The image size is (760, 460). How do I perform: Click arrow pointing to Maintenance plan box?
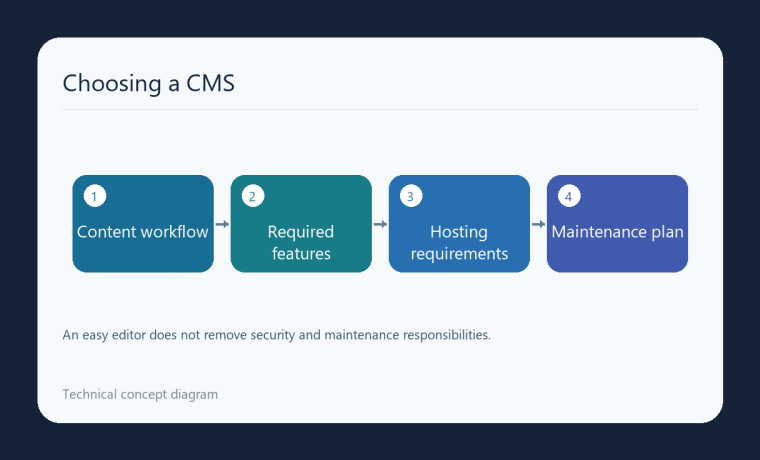(538, 224)
